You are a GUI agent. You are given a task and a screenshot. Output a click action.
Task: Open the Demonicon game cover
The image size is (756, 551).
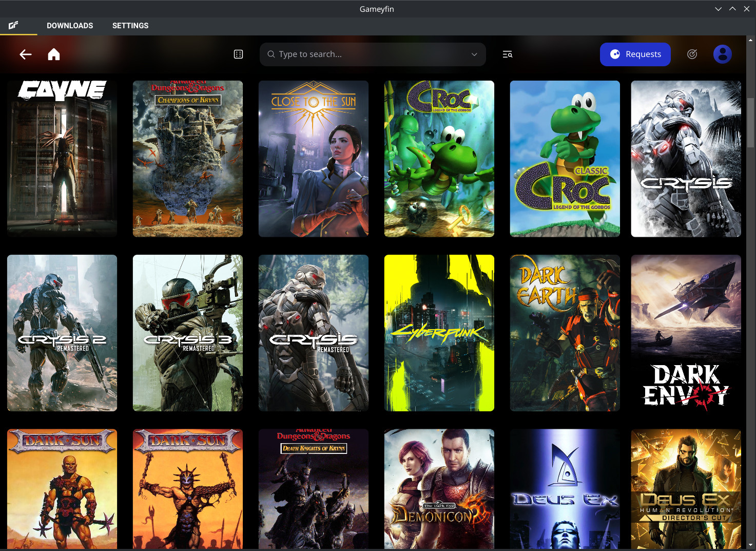coord(439,489)
